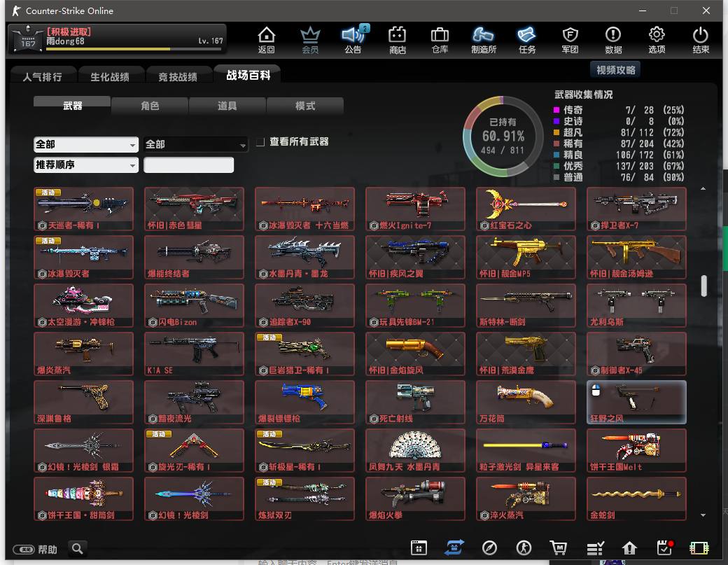
Task: Click the weapon list scroll up arrow
Action: [x=703, y=188]
